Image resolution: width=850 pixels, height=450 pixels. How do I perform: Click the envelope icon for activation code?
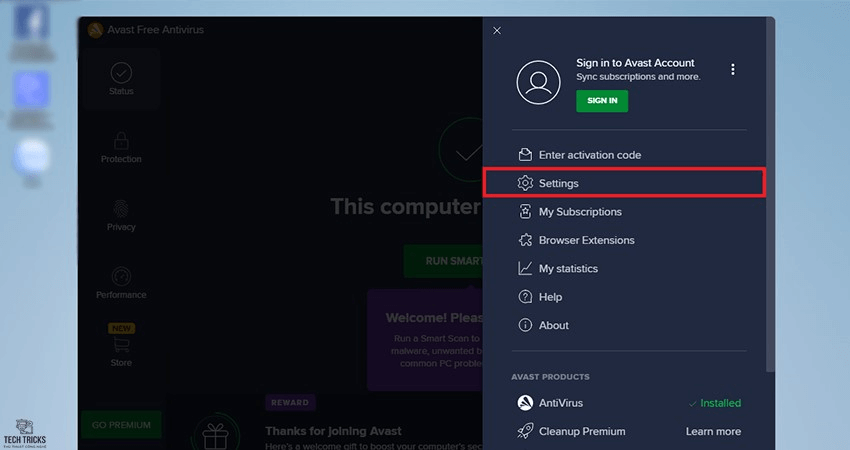click(x=525, y=155)
